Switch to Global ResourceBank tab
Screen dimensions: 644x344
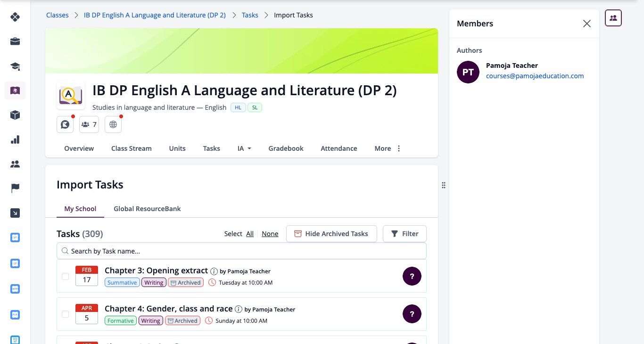pyautogui.click(x=147, y=209)
